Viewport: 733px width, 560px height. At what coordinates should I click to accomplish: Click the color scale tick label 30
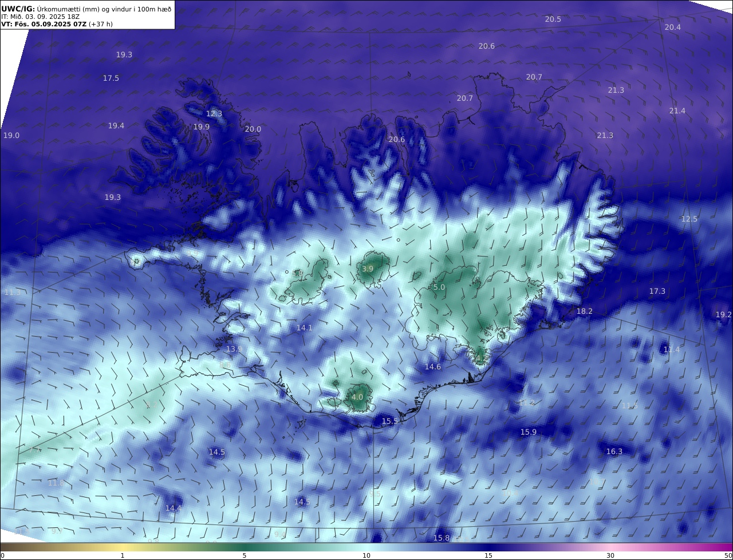(610, 555)
